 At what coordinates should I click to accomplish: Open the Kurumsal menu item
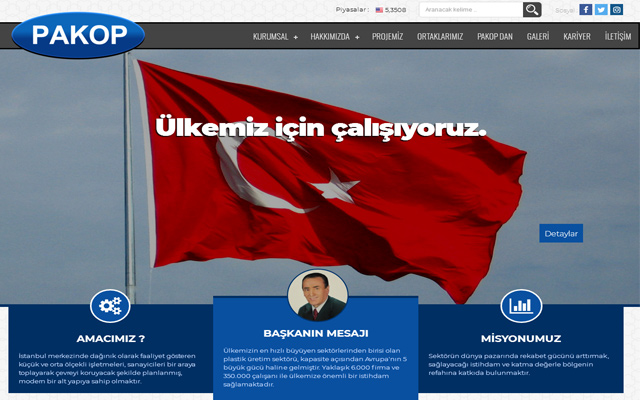tap(271, 36)
